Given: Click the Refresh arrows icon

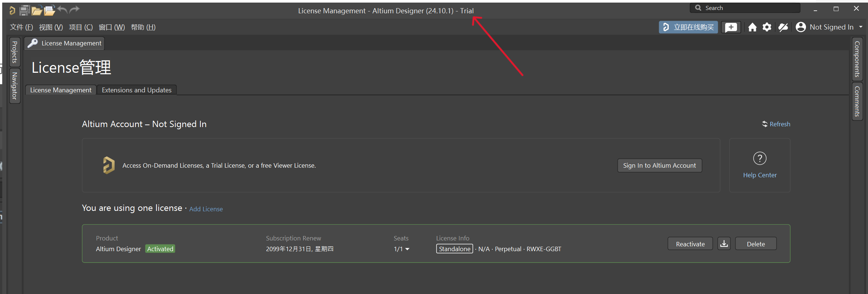Looking at the screenshot, I should pos(765,124).
